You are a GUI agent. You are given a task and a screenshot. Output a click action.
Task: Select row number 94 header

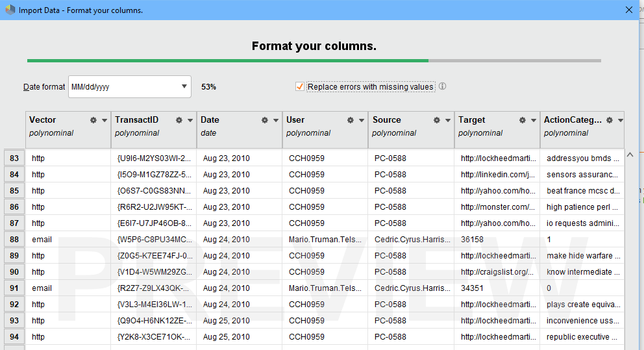(x=14, y=337)
